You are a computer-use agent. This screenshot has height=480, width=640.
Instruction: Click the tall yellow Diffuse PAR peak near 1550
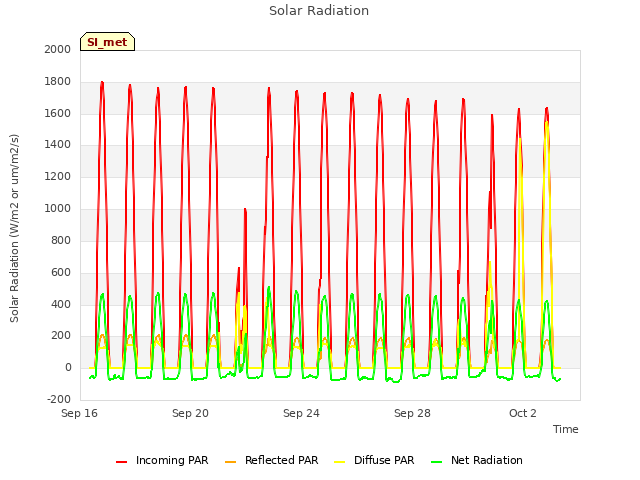547,123
